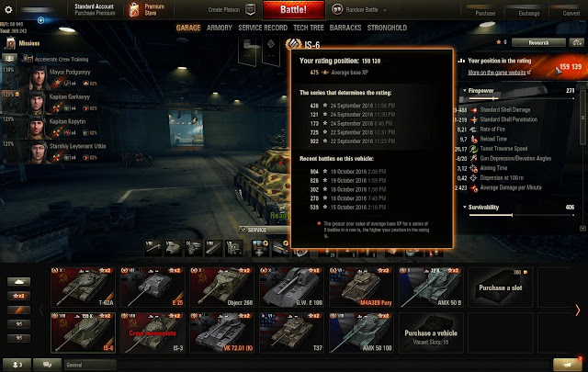The width and height of the screenshot is (588, 372).
Task: Click the vehicle characteristics scrollbar
Action: [x=582, y=157]
